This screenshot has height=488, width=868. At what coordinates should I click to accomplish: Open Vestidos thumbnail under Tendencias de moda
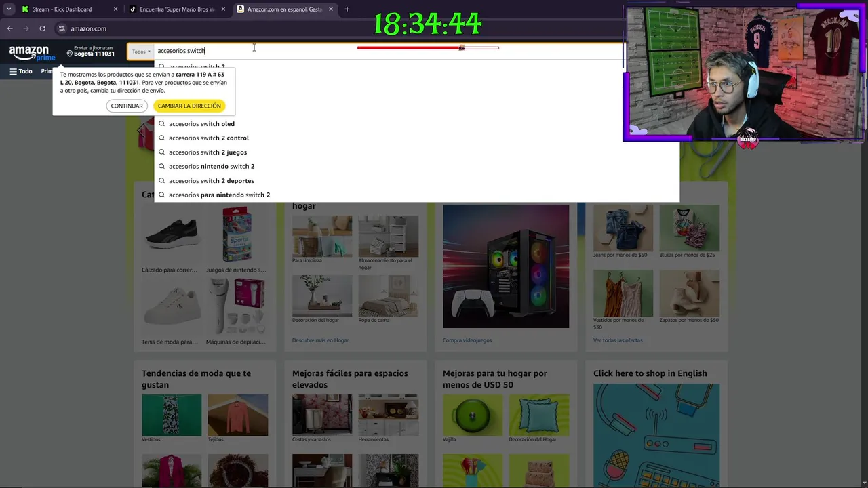[x=172, y=415]
